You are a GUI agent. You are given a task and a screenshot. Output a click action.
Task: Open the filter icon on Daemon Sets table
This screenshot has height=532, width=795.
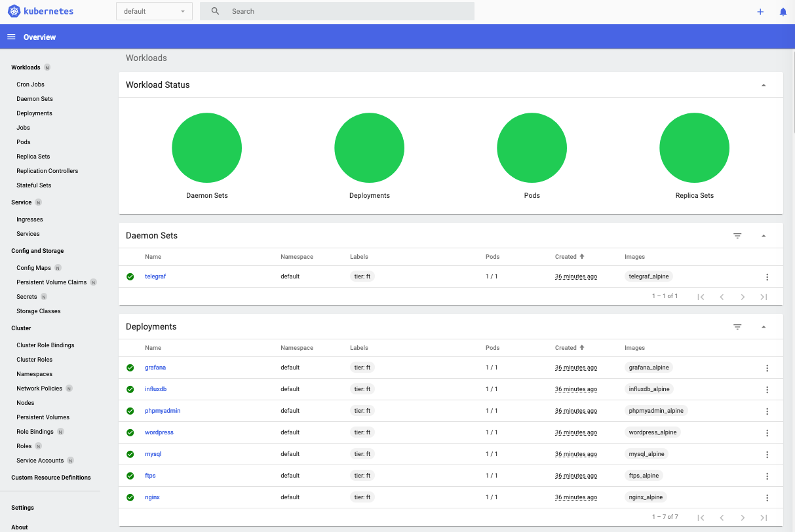coord(737,235)
